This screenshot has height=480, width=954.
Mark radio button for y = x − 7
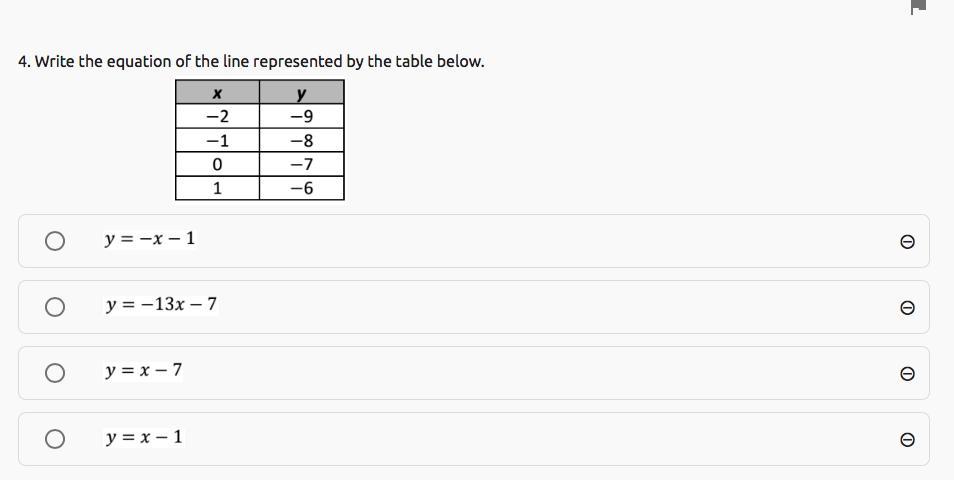point(55,373)
